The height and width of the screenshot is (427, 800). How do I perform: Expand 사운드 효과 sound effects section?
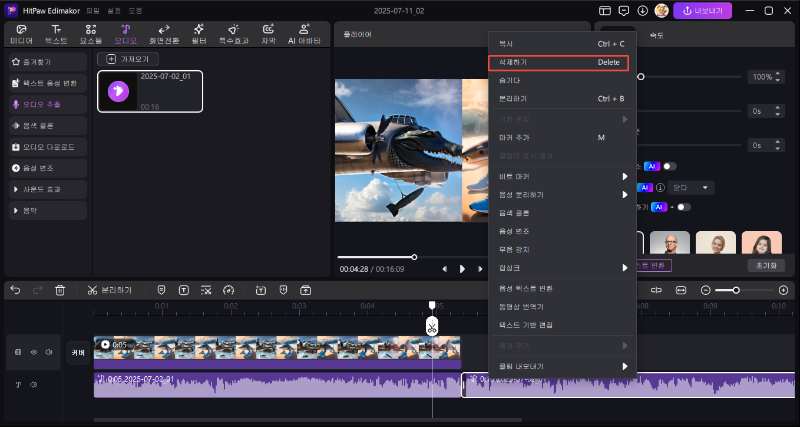(x=48, y=189)
